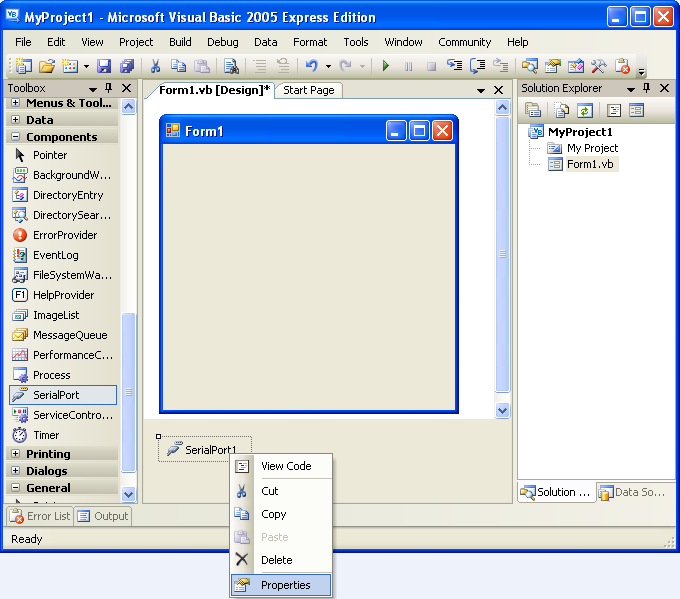The image size is (680, 599).
Task: Select My Project in Solution Explorer
Action: coord(592,148)
